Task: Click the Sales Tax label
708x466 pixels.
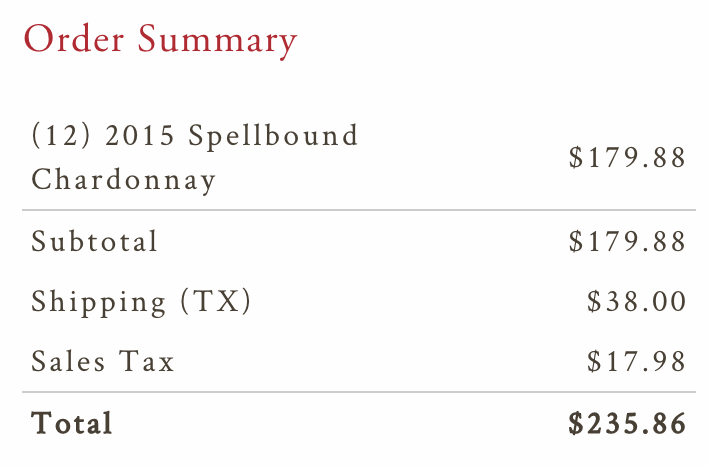Action: click(x=103, y=361)
